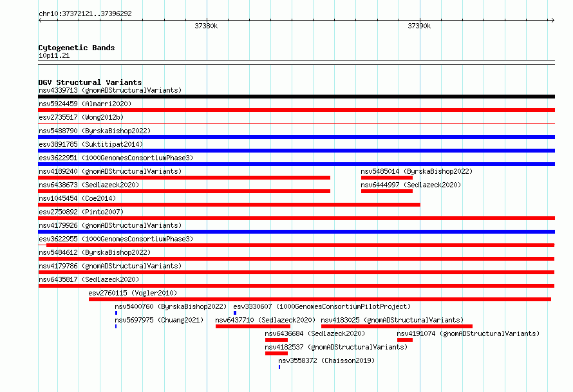
Task: Open esv3330607 1000GenomesConsortiumPilotProject label
Action: 322,306
